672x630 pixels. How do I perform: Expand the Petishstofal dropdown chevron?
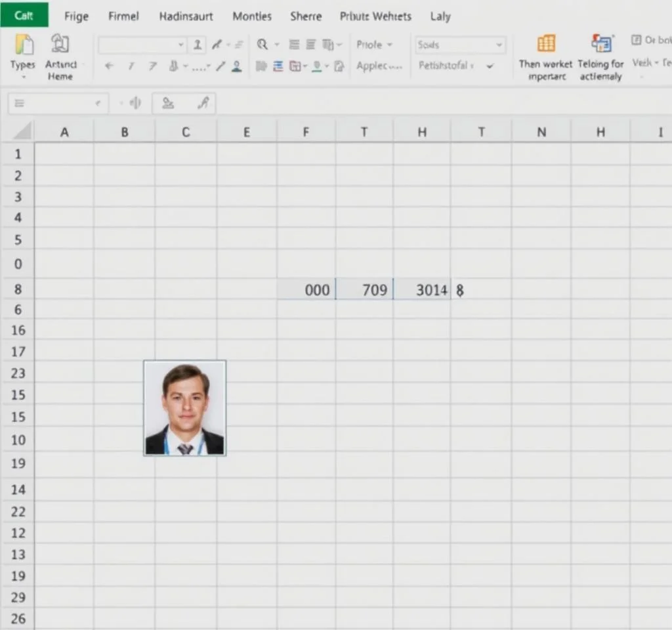pyautogui.click(x=490, y=66)
